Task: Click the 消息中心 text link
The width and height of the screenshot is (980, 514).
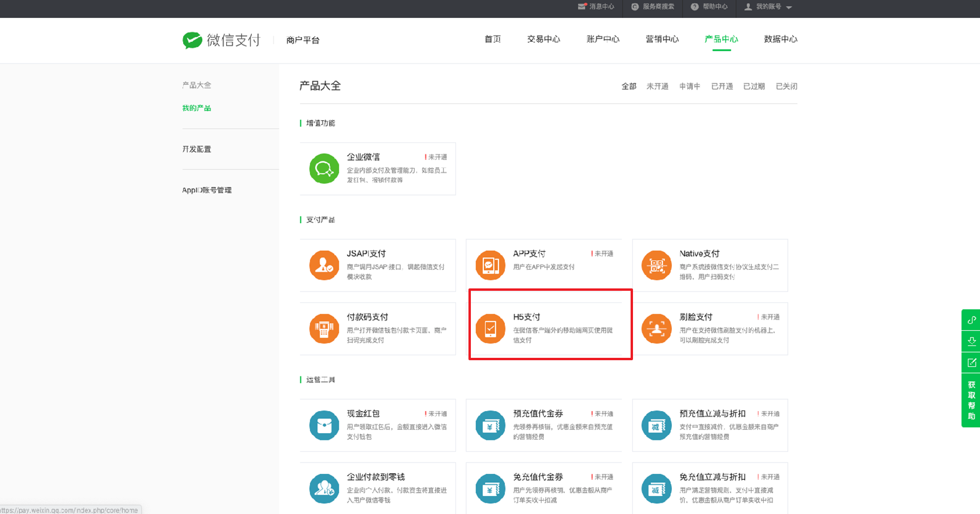Action: 601,7
